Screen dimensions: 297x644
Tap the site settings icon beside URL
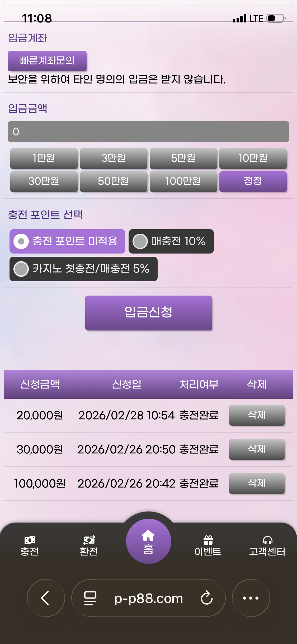(90, 598)
